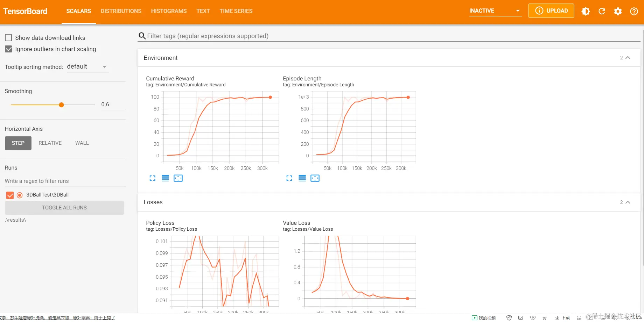Click TOGGLE ALL RUNS button
This screenshot has width=644, height=322.
64,208
